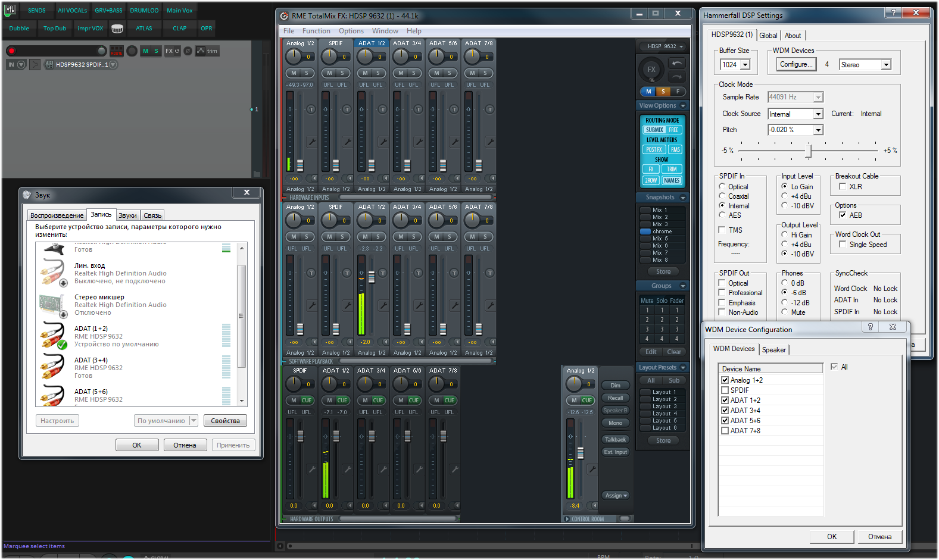Click Control Room Analog 1/2 fader
Viewport: 939px width, 560px height.
tap(581, 453)
